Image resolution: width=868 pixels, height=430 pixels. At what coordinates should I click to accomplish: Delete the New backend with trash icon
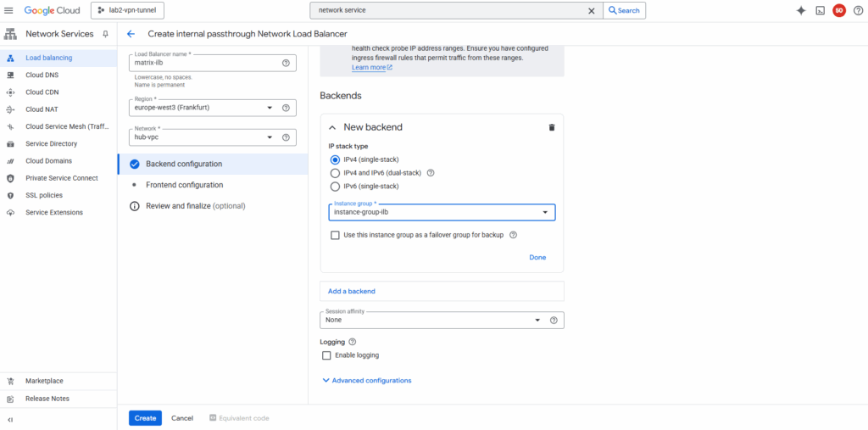552,127
